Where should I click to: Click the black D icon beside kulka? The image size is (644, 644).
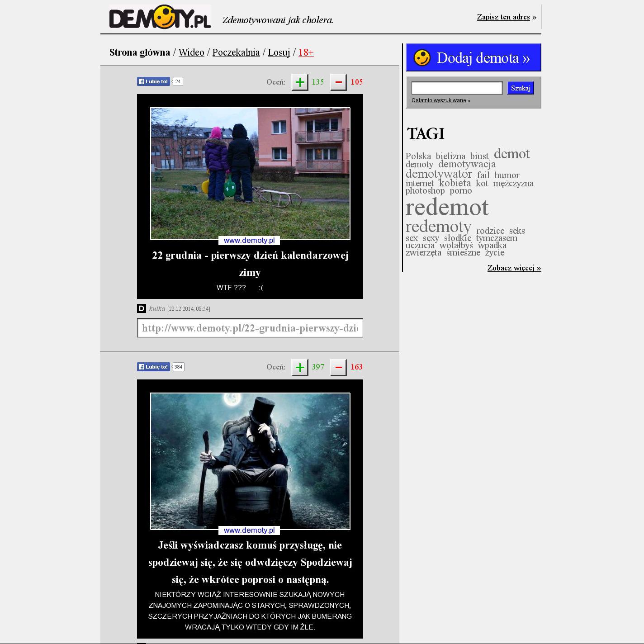pyautogui.click(x=142, y=308)
